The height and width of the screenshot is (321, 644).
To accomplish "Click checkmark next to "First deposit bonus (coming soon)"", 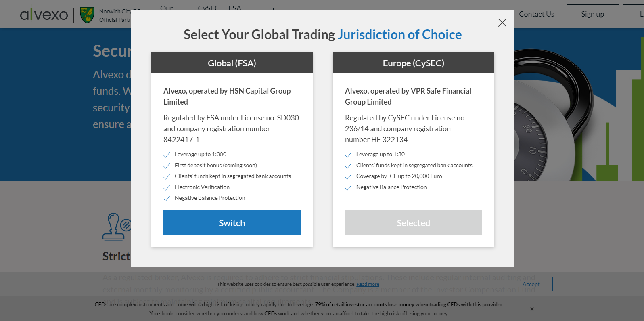I will click(167, 166).
